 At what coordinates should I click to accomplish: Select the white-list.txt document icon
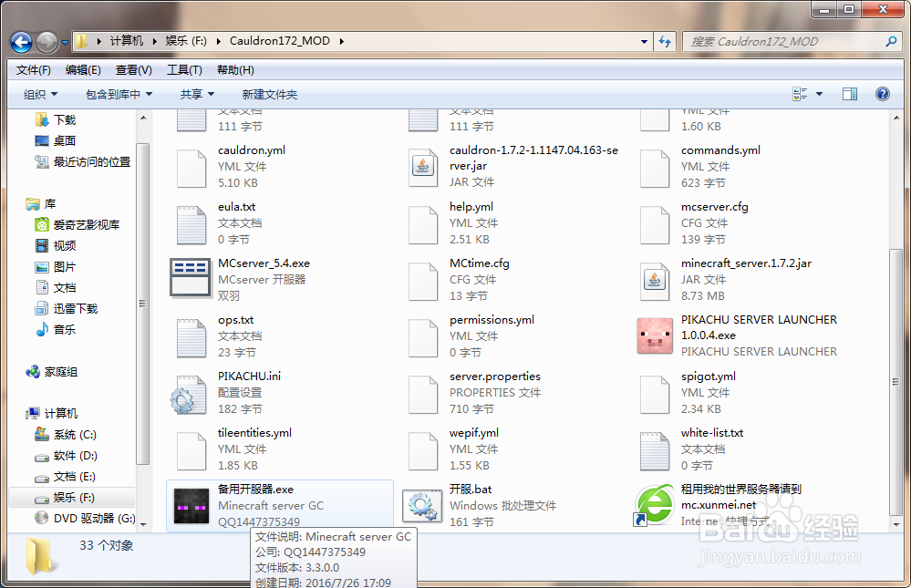(655, 449)
